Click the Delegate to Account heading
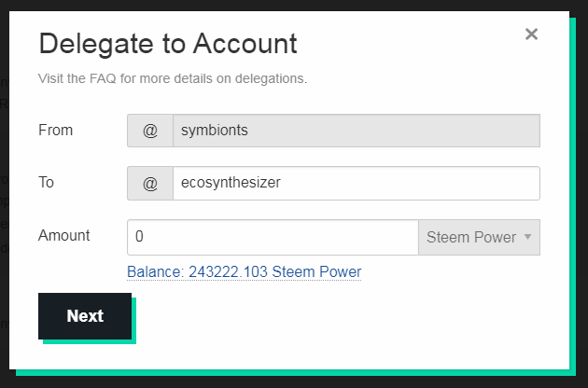This screenshot has height=388, width=588. click(x=168, y=43)
